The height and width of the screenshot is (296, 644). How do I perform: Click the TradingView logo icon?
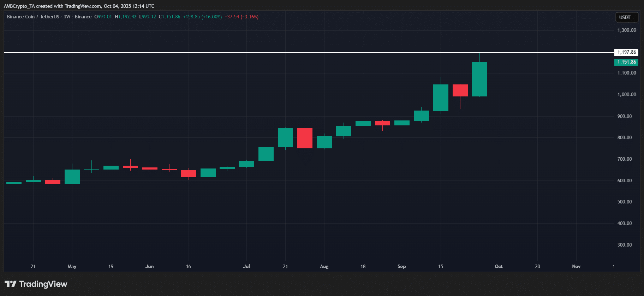[x=11, y=284]
